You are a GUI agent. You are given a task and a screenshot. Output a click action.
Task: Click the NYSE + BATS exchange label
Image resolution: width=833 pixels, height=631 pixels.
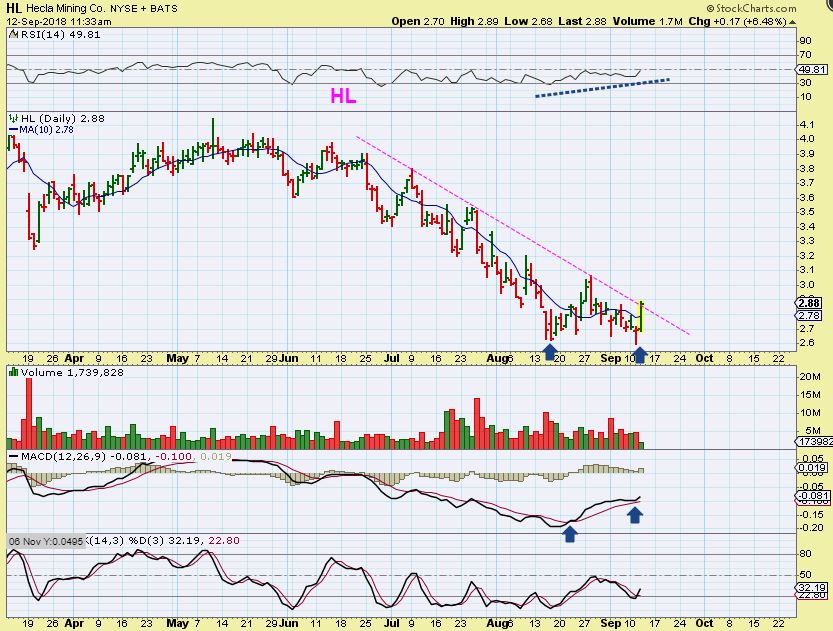(144, 8)
